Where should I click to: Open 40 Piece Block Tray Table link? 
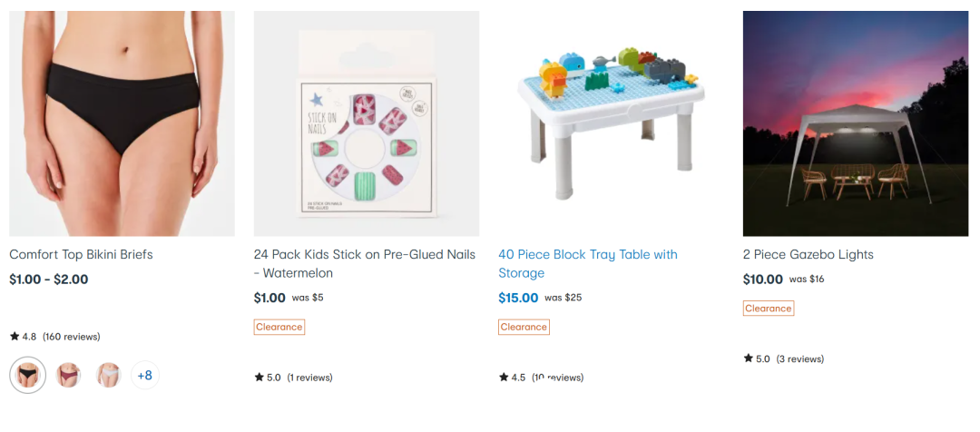click(588, 264)
